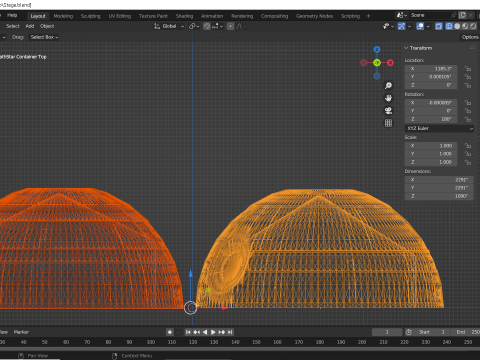Click timeline Start frame field
The image size is (480, 360).
(431, 332)
